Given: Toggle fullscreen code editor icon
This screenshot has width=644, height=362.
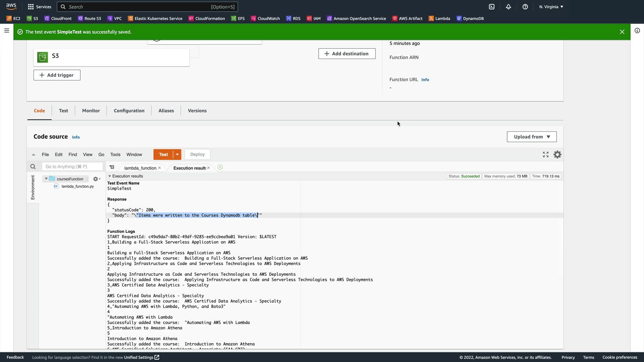Looking at the screenshot, I should (x=546, y=155).
